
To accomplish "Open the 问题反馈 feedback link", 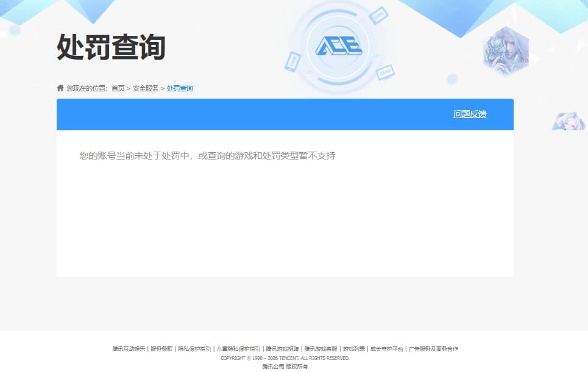I will click(x=469, y=114).
